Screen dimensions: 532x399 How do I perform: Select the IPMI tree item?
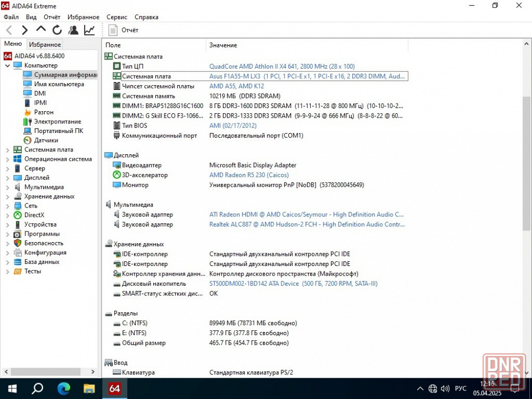pyautogui.click(x=40, y=103)
